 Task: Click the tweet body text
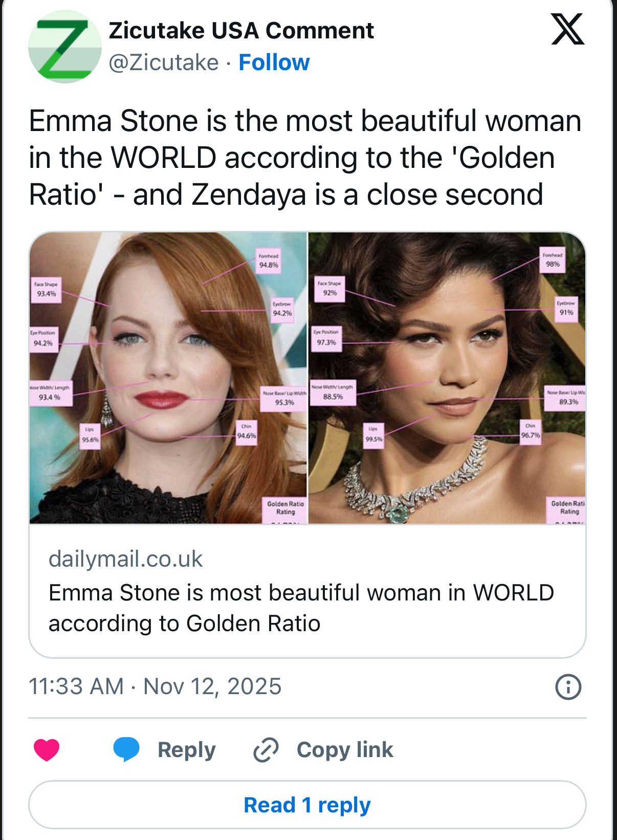coord(305,158)
